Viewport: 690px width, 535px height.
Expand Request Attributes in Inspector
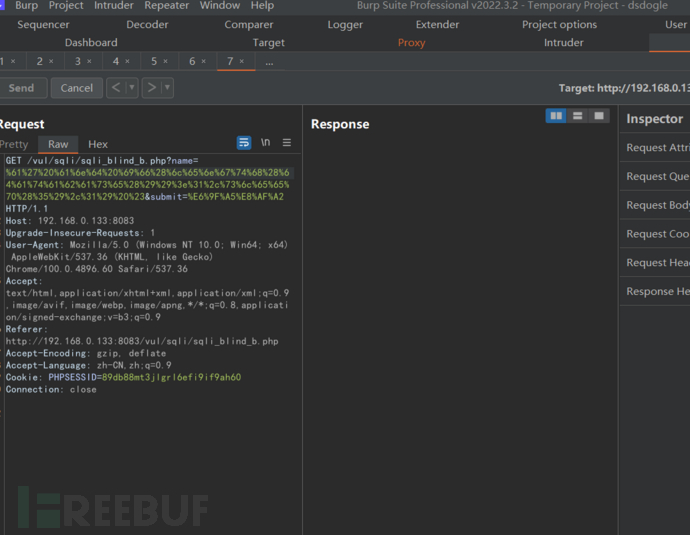(657, 147)
